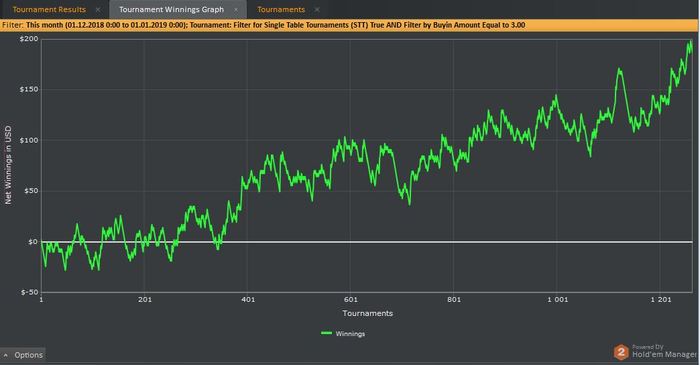
Task: Click the $50 y-axis label
Action: (x=31, y=191)
